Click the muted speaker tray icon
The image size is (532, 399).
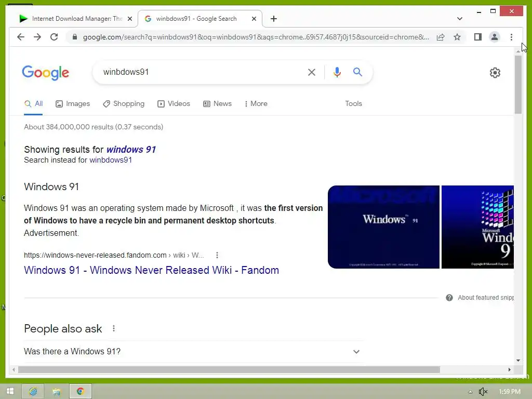pos(483,392)
